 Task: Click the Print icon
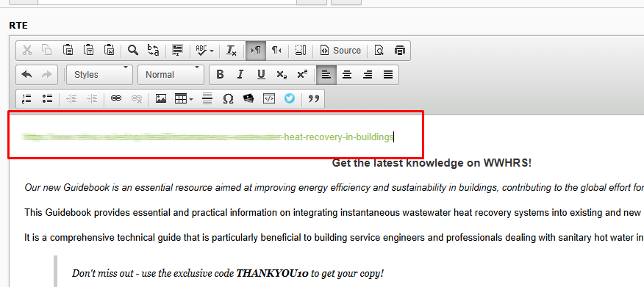pos(399,51)
